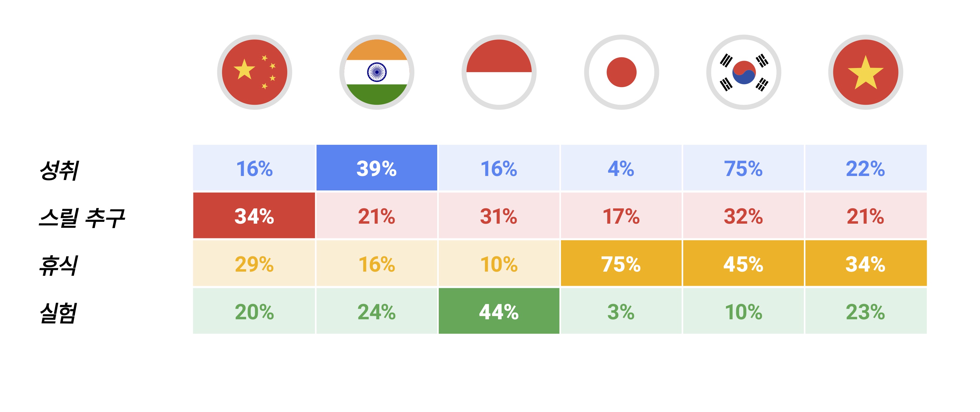Viewport: 980px width, 412px height.
Task: Click the China flag icon
Action: pyautogui.click(x=255, y=72)
